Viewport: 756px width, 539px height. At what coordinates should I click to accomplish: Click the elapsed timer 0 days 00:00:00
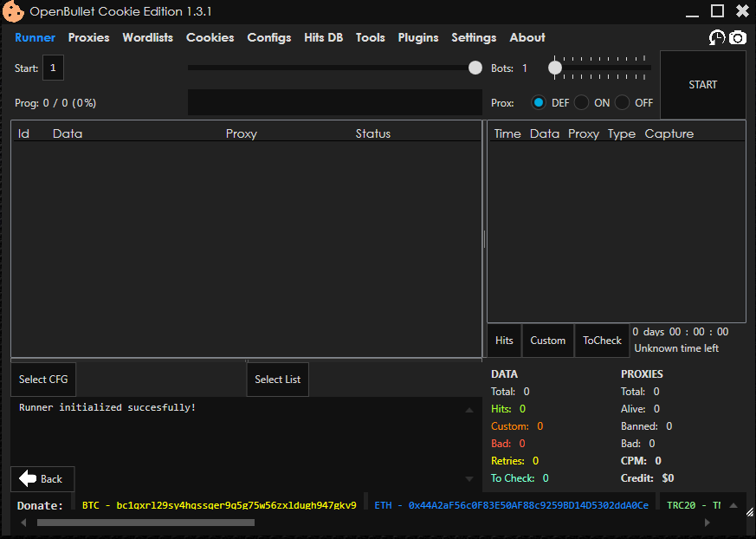point(681,332)
